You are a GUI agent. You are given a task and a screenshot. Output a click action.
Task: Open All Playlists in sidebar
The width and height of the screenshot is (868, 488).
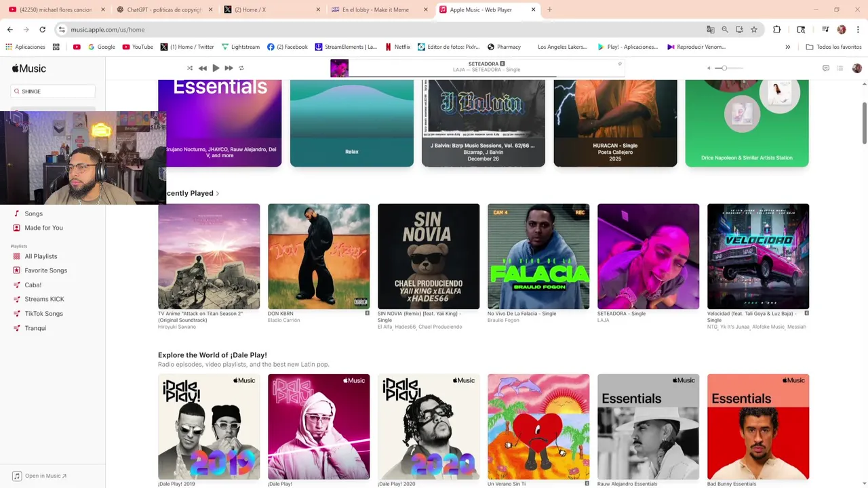click(x=41, y=256)
